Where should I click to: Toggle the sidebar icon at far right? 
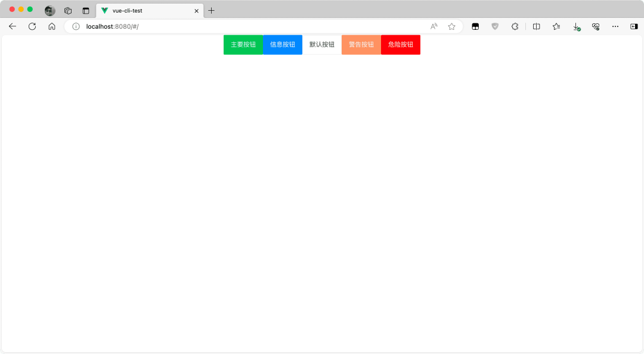634,26
